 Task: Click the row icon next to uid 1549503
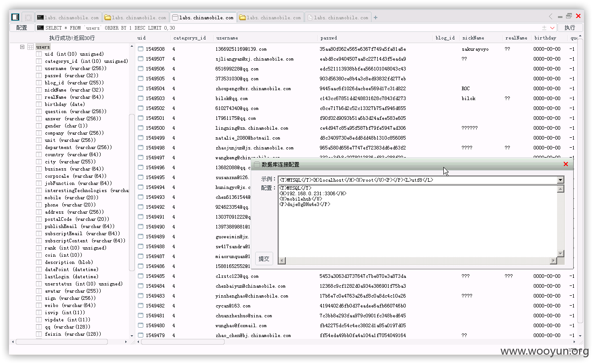point(141,98)
